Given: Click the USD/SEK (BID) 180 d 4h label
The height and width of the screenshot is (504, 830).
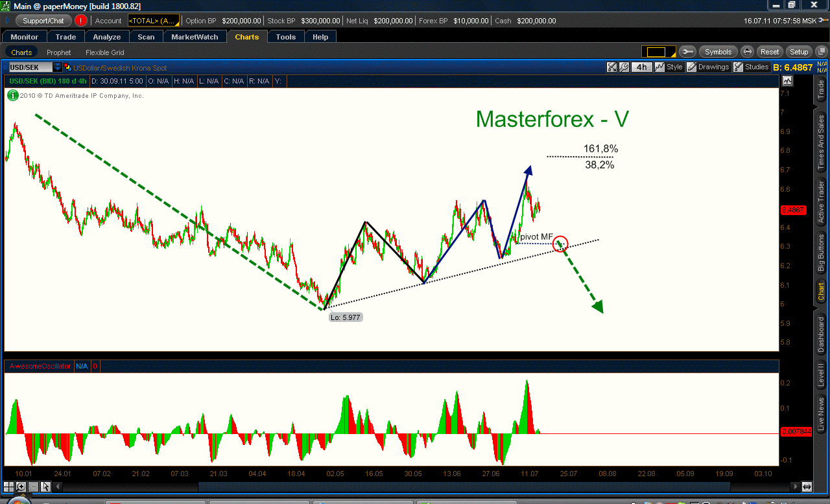Looking at the screenshot, I should pos(47,81).
